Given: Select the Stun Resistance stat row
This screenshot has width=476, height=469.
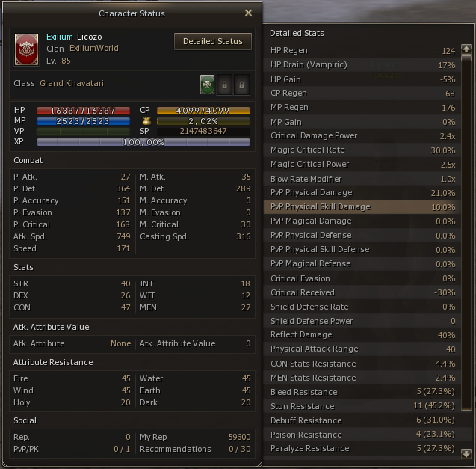Looking at the screenshot, I should [362, 406].
